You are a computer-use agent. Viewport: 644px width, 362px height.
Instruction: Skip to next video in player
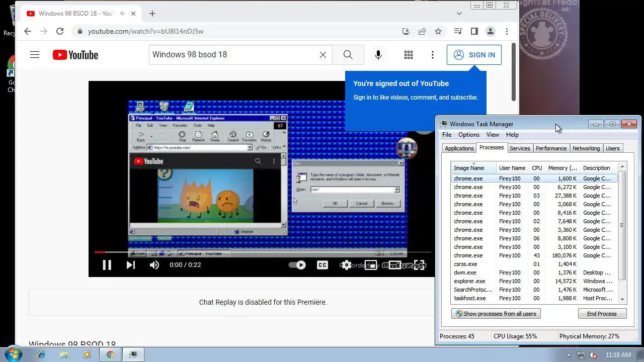click(x=131, y=265)
